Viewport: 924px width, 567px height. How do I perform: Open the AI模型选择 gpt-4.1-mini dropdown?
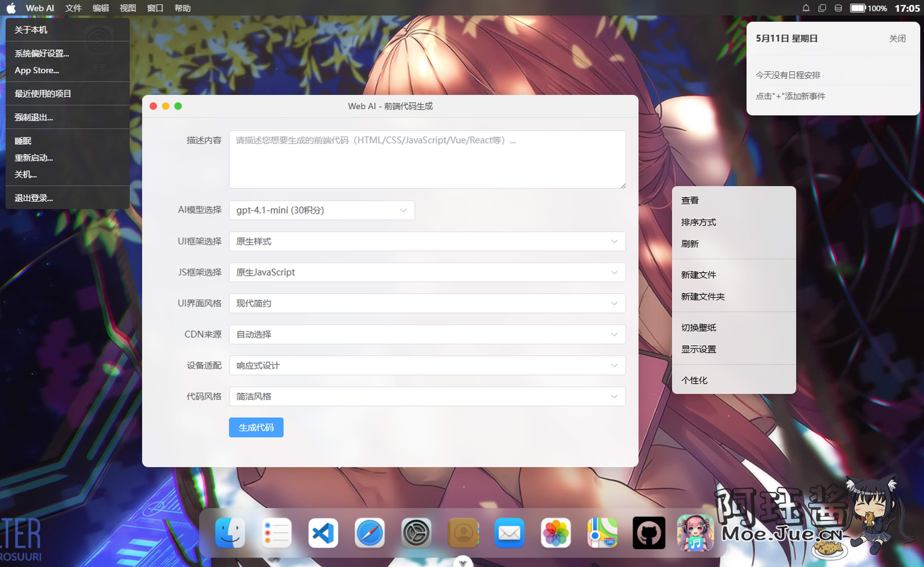(322, 210)
